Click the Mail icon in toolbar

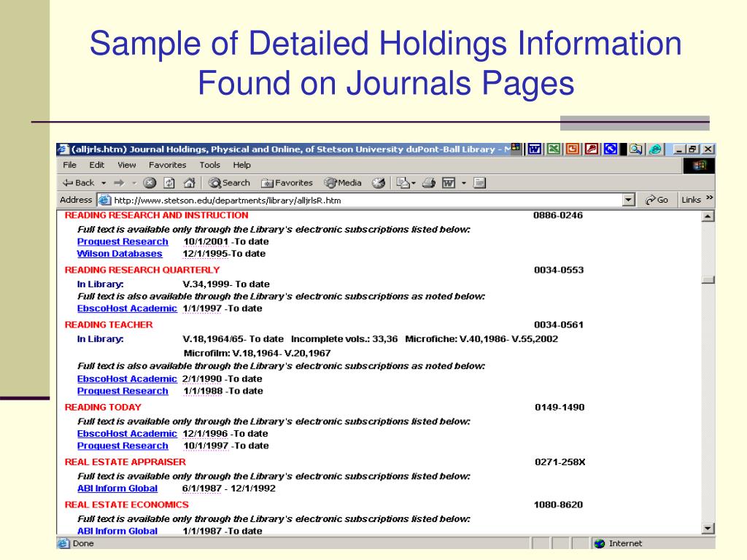pyautogui.click(x=403, y=183)
